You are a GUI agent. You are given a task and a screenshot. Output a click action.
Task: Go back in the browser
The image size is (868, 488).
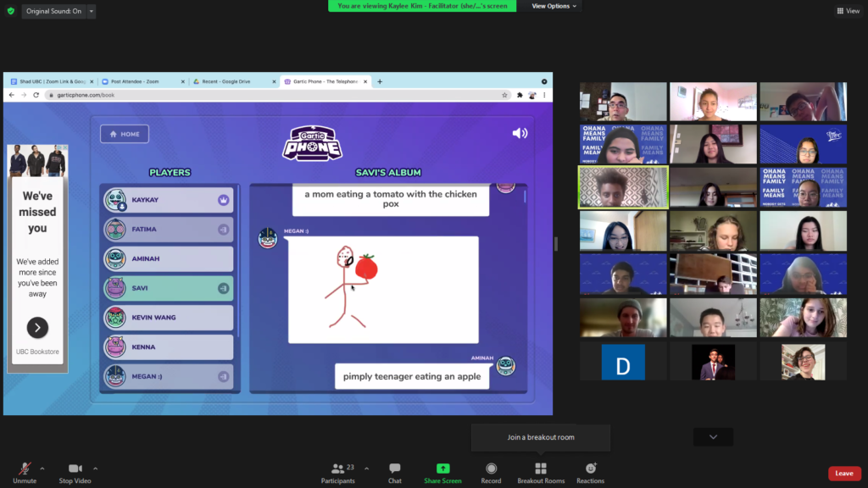pos(12,95)
